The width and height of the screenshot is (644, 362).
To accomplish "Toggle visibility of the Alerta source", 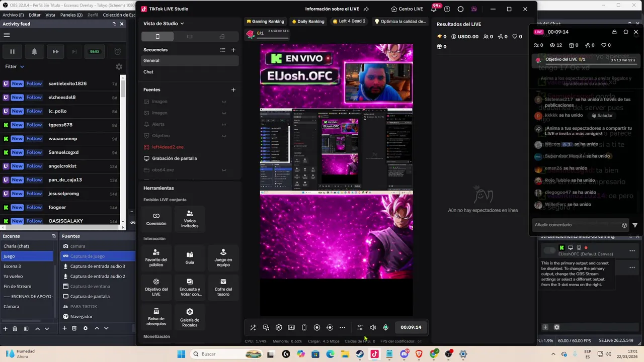I will click(x=224, y=124).
